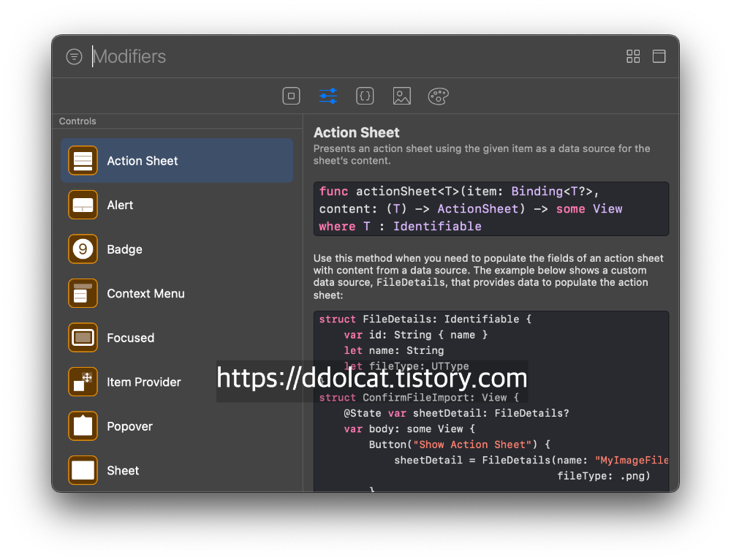Open the Code Snippets library tab
The height and width of the screenshot is (560, 731).
point(365,96)
